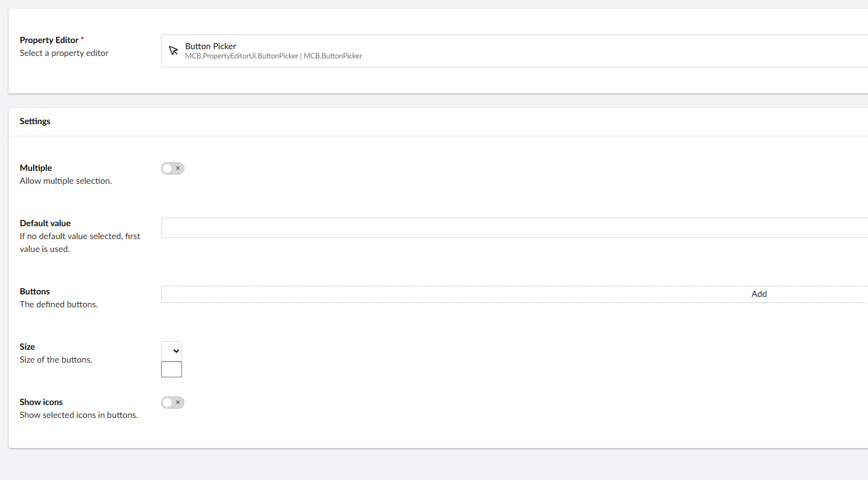Open the Size dropdown
The width and height of the screenshot is (868, 480).
click(172, 351)
